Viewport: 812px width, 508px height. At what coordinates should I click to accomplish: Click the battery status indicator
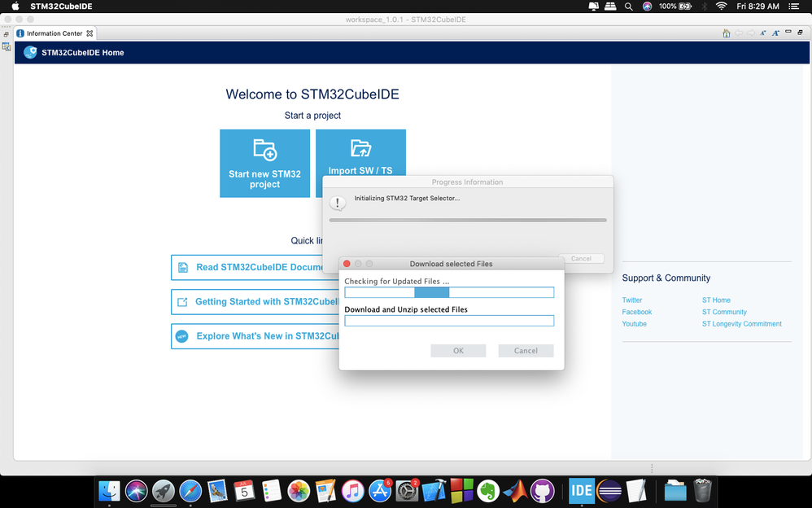pyautogui.click(x=675, y=7)
